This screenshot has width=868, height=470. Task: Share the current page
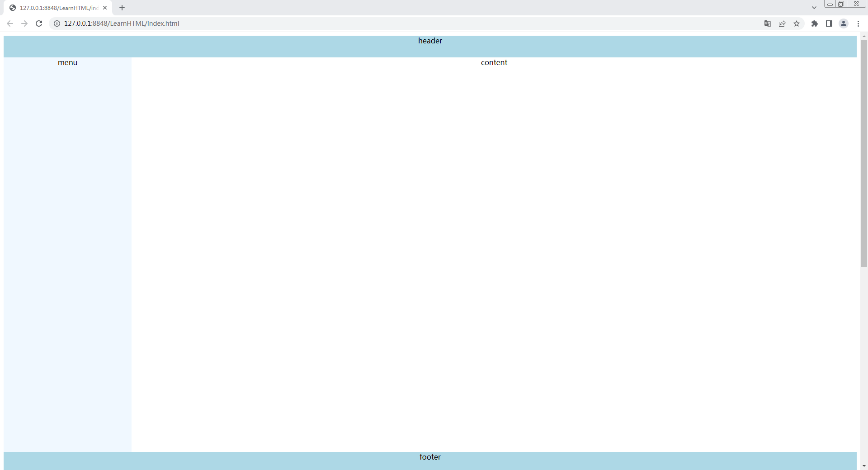(782, 23)
